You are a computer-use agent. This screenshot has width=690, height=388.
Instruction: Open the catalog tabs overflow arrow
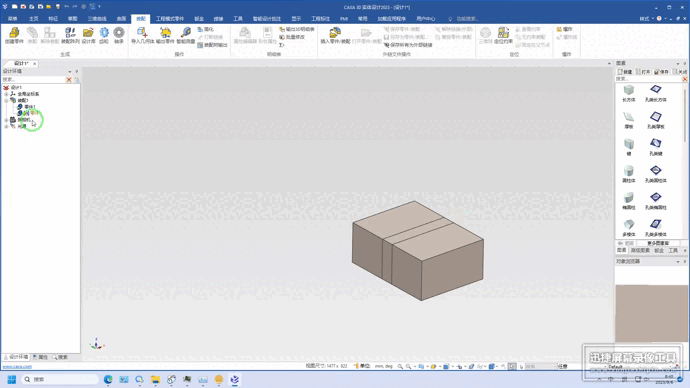(685, 250)
